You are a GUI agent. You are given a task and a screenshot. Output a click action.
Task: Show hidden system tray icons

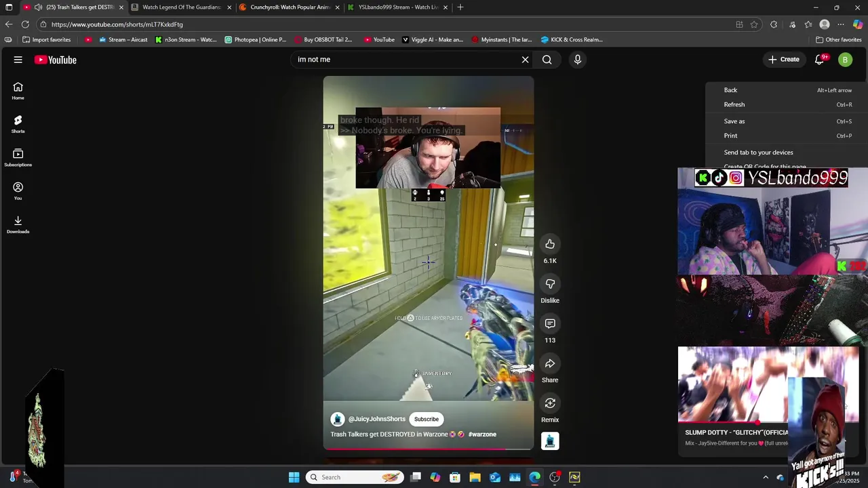pos(766,477)
